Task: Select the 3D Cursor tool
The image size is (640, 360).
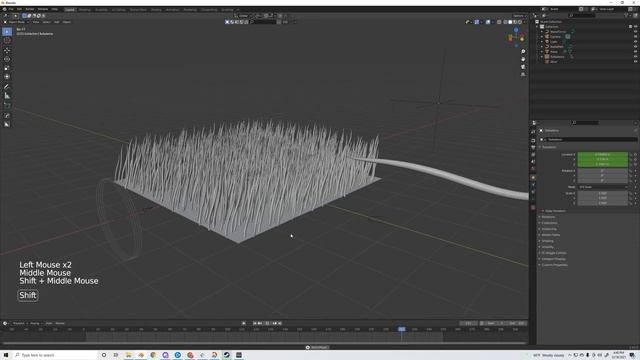Action: pos(7,41)
